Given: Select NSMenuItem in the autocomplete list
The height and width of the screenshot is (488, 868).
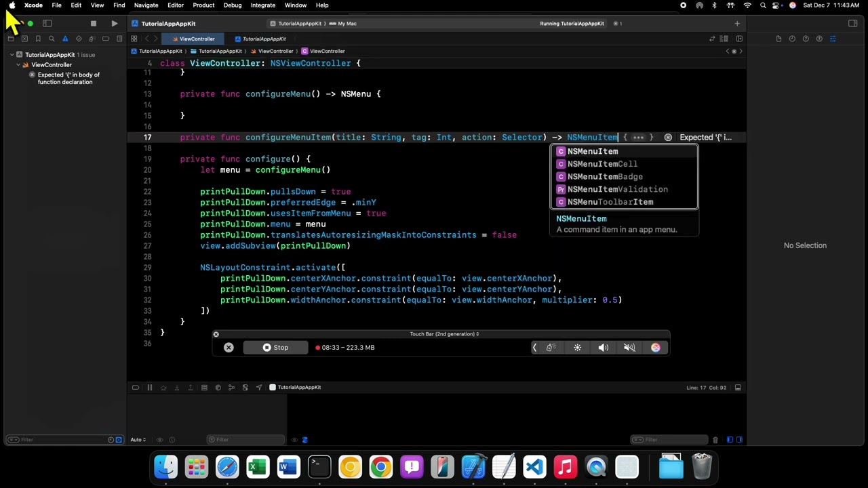Looking at the screenshot, I should (624, 151).
